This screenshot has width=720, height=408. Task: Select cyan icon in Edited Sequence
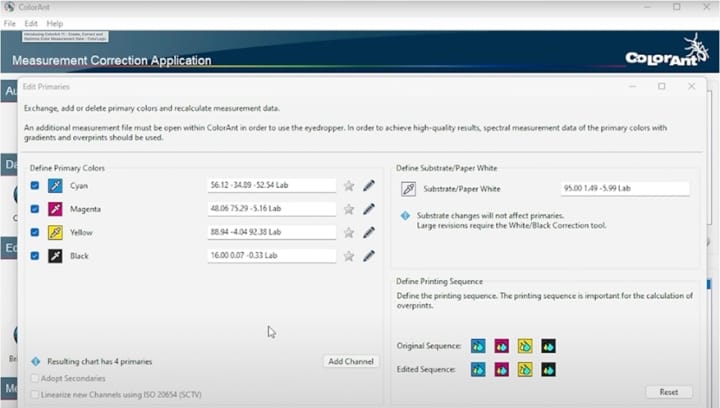(x=478, y=369)
